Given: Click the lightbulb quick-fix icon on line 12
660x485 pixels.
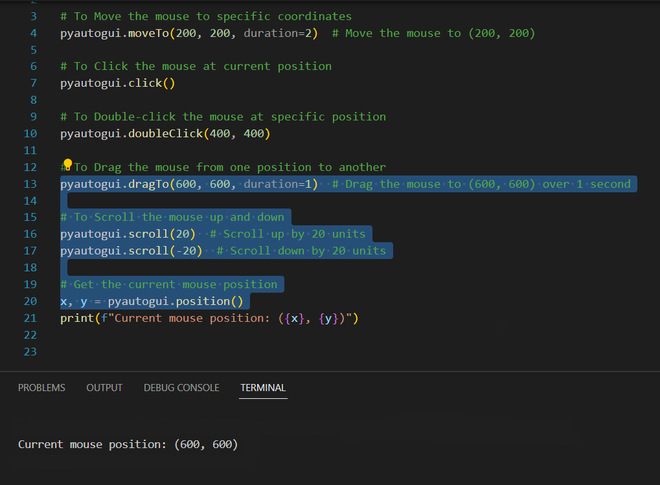Looking at the screenshot, I should tap(67, 164).
